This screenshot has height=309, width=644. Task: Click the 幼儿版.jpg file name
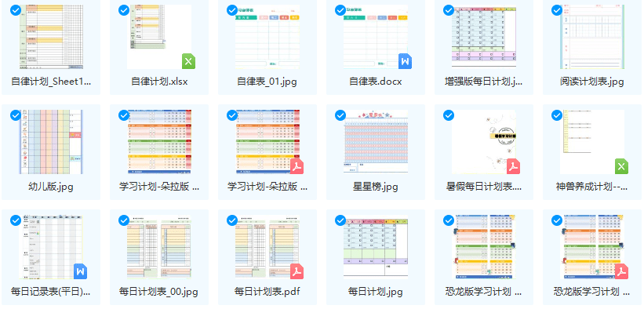point(51,187)
